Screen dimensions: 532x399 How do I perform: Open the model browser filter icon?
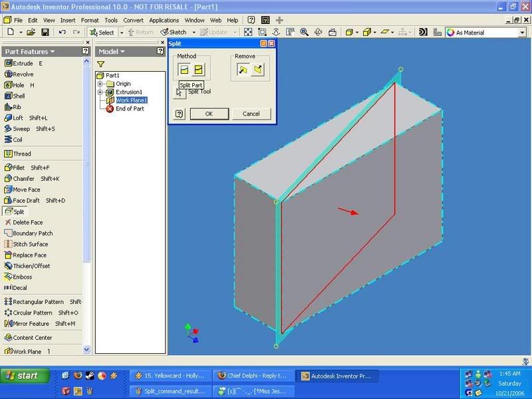[x=101, y=64]
